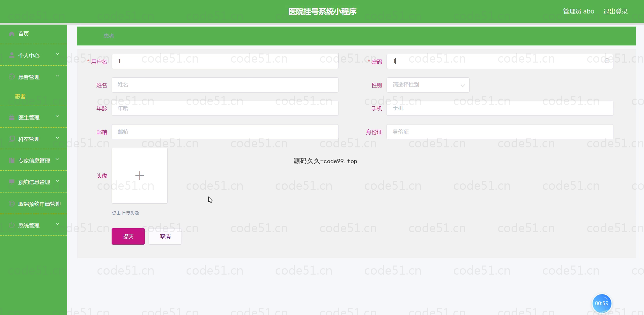This screenshot has width=644, height=315.
Task: Expand 系统管理 menu chevron
Action: coord(57,224)
